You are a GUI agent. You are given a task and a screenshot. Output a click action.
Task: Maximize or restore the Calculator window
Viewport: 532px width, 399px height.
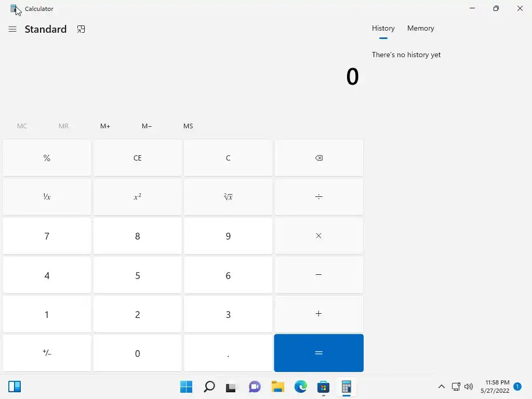(x=496, y=8)
